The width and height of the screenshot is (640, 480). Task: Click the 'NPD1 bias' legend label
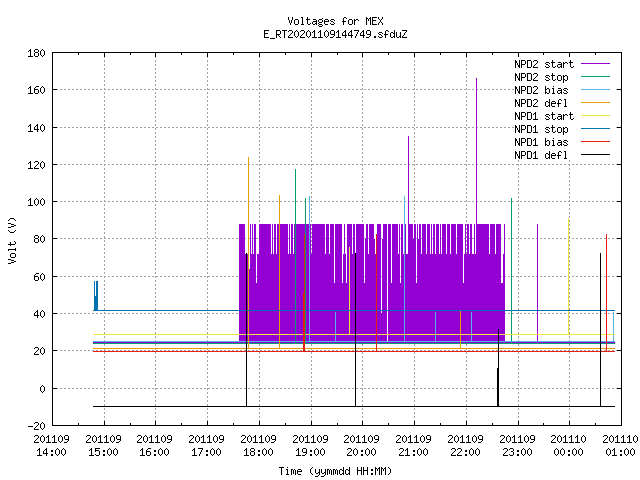pyautogui.click(x=541, y=142)
